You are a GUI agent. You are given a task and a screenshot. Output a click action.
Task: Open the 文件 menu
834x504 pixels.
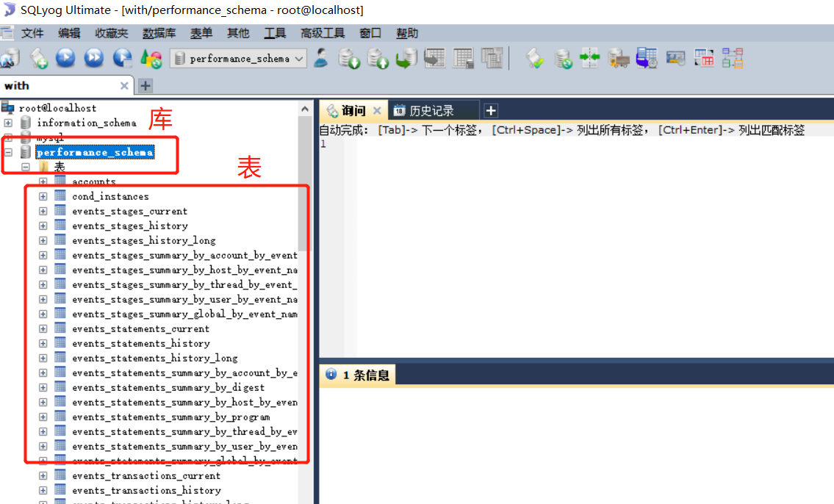click(32, 33)
